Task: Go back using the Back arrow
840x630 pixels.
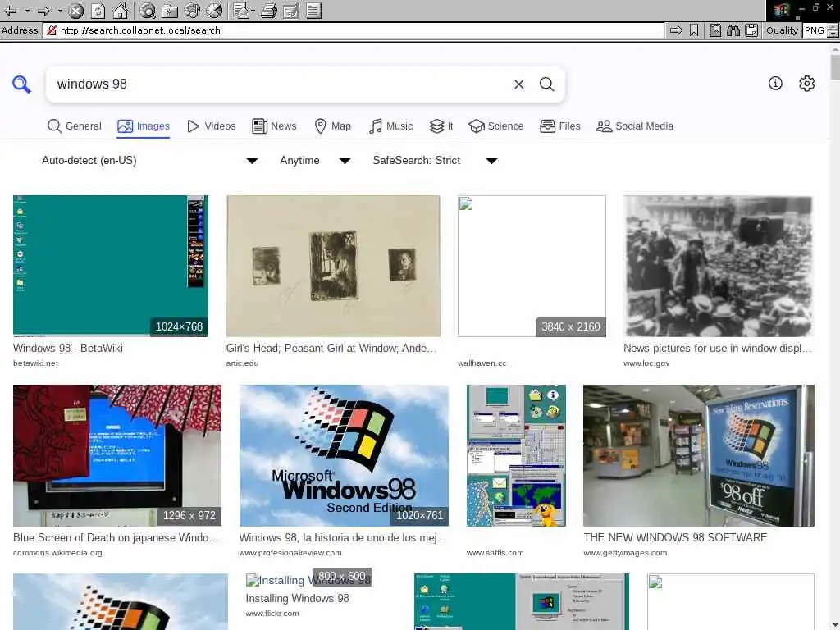Action: tap(11, 10)
